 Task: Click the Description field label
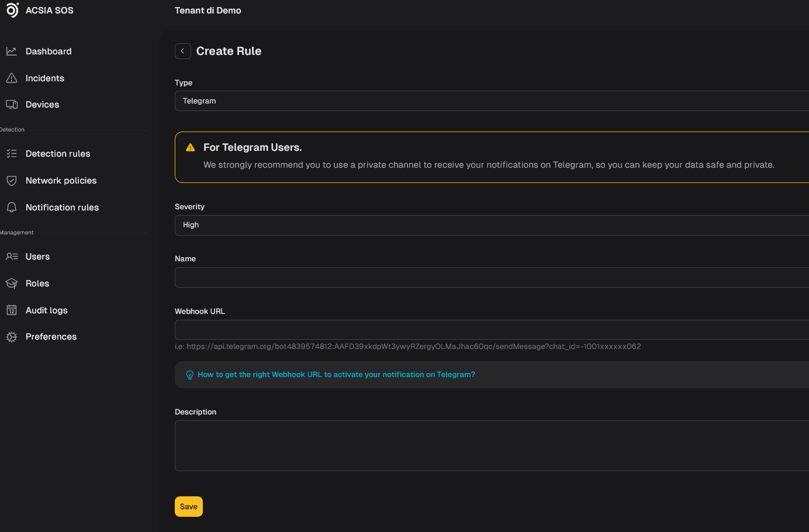point(195,412)
